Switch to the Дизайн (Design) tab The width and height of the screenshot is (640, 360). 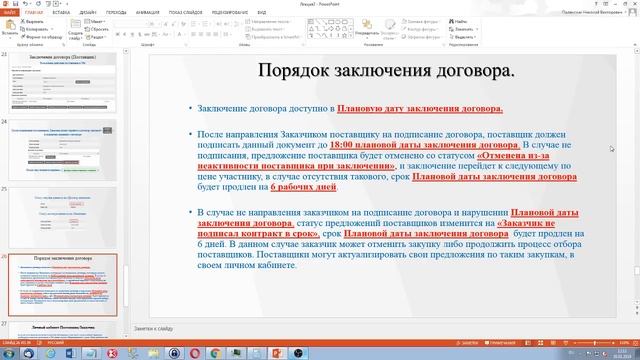point(88,13)
